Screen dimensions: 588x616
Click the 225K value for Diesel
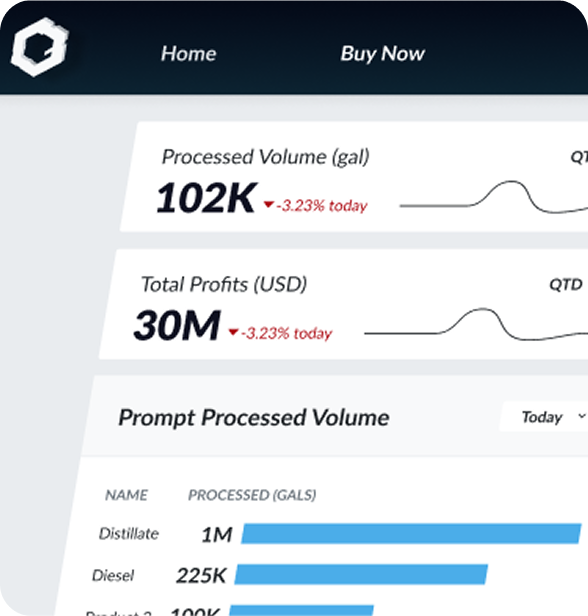[x=201, y=576]
